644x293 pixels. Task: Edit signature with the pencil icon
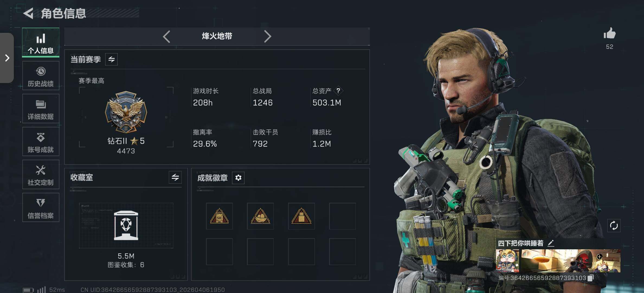coord(550,243)
